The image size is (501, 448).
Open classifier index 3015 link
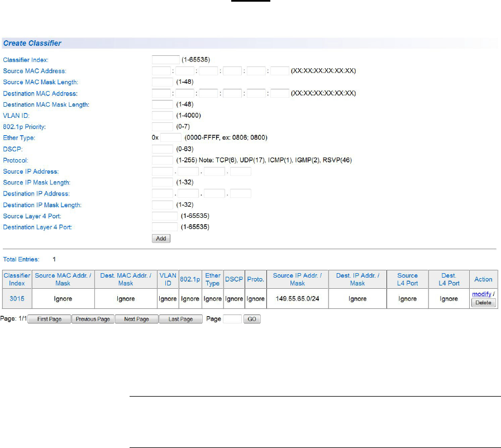click(17, 299)
